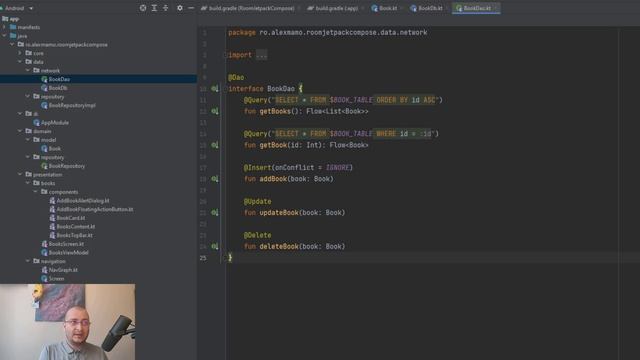Expand the folded import region
640x360 pixels.
point(261,55)
